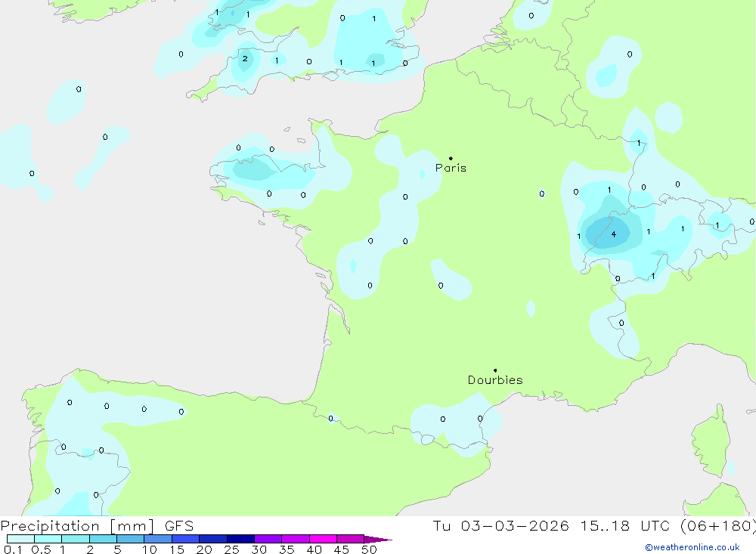The height and width of the screenshot is (554, 756).
Task: Open the weatheronline.co.uk copyright link
Action: click(692, 547)
